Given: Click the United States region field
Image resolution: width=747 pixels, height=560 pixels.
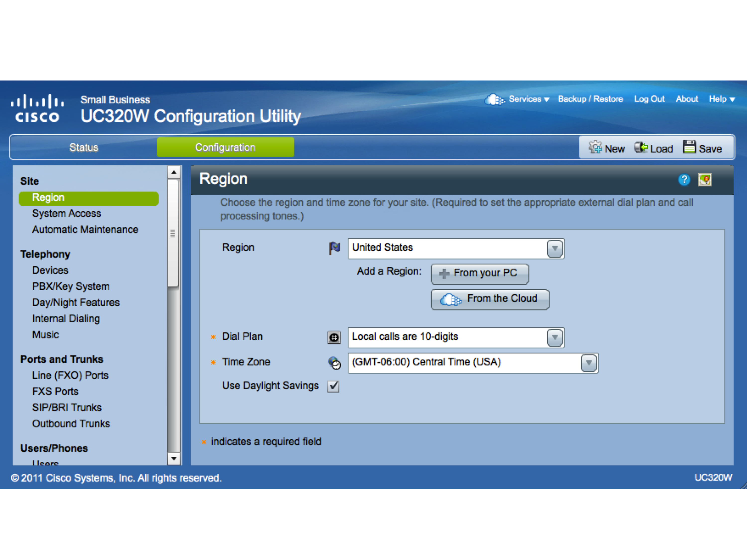Looking at the screenshot, I should (x=456, y=249).
